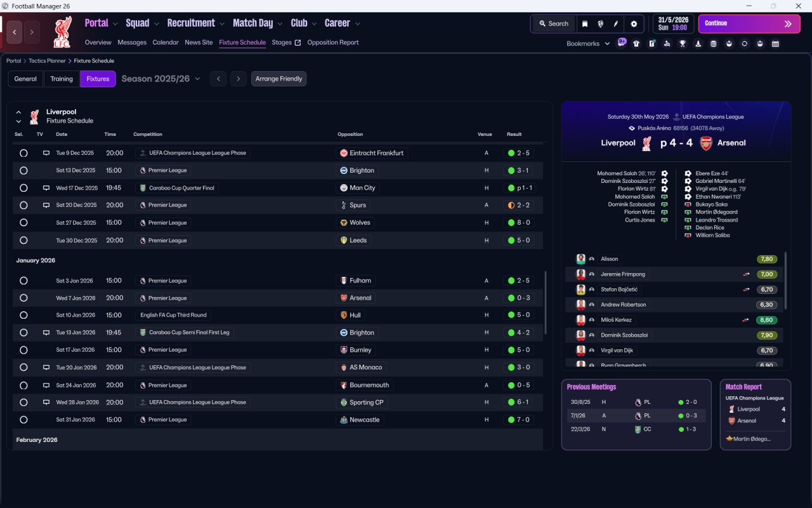This screenshot has width=812, height=508.
Task: Click the Arrange Friendly button
Action: tap(279, 79)
